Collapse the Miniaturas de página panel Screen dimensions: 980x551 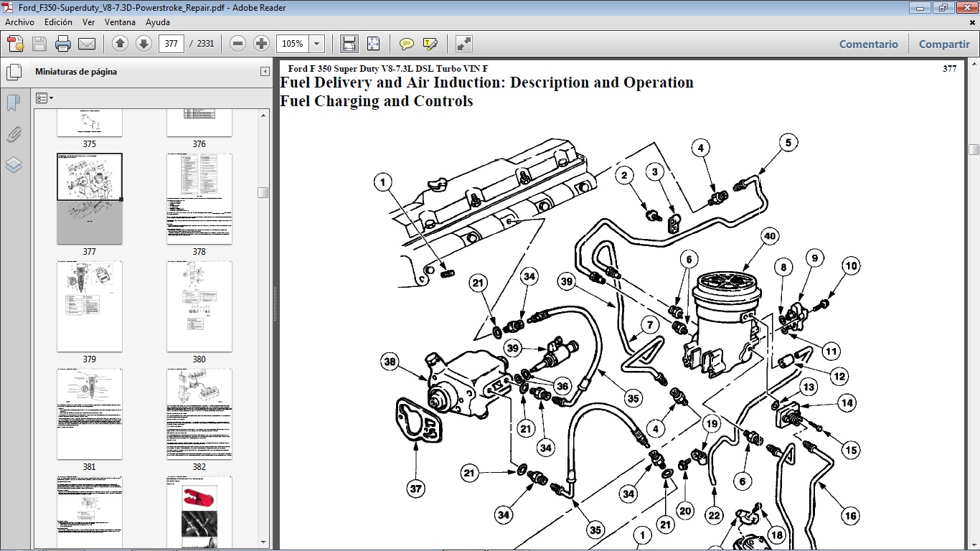[x=265, y=72]
